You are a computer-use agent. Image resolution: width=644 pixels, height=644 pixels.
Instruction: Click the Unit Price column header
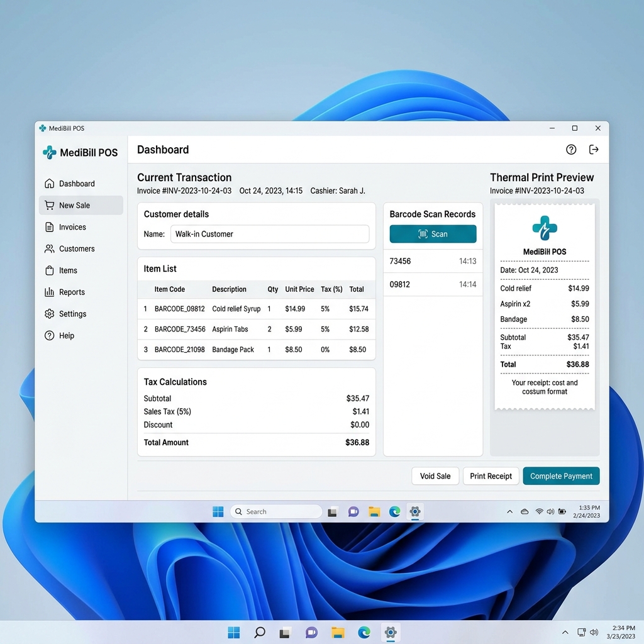click(299, 289)
